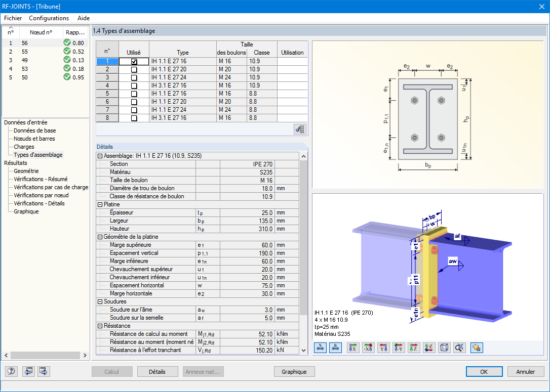Open help with the question mark icon
The image size is (550, 392).
11,371
